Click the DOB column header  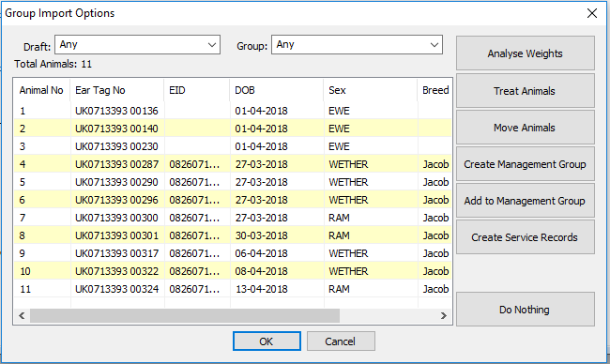277,90
